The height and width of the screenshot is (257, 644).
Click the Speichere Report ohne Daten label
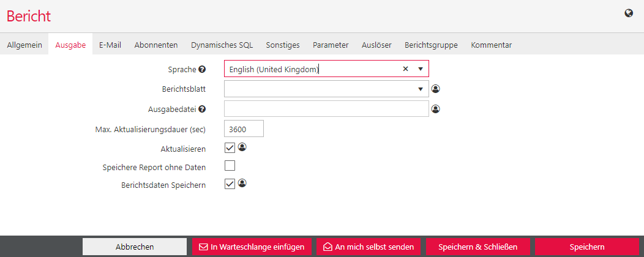(x=154, y=167)
